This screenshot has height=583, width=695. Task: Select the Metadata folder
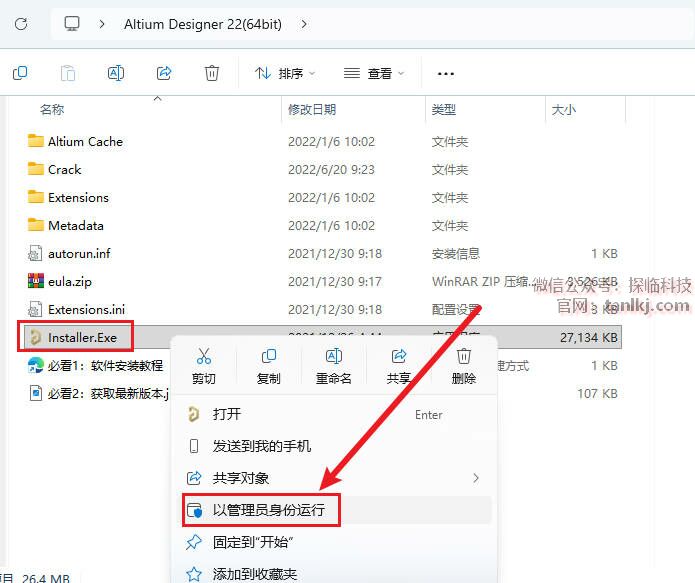pyautogui.click(x=75, y=225)
